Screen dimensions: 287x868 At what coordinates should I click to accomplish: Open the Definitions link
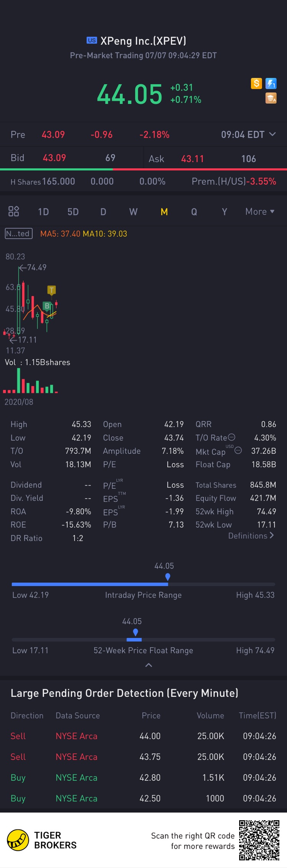coord(251,536)
